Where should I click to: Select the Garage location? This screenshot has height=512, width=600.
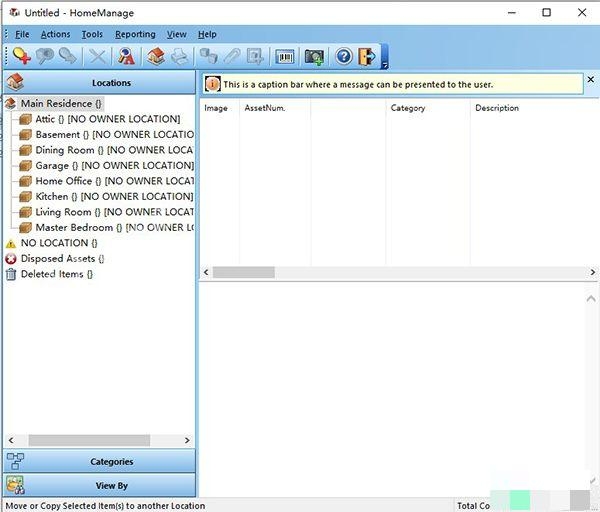[114, 166]
